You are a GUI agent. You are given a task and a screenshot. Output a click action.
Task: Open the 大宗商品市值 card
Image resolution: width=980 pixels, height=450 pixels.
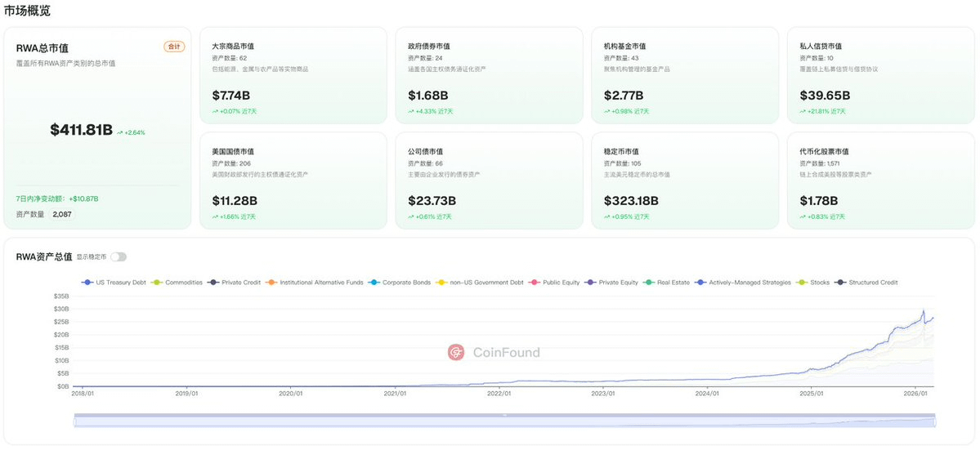(293, 75)
